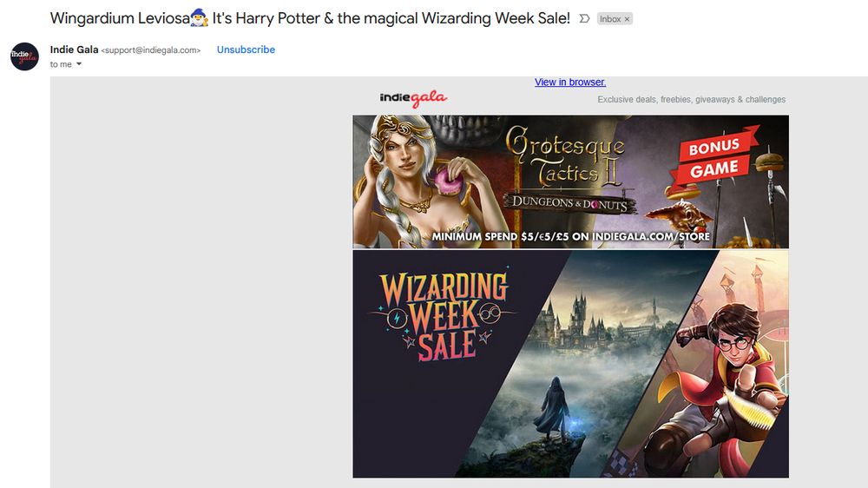Screen dimensions: 868x488
Task: Click the red BONUS GAME ribbon
Action: 713,156
